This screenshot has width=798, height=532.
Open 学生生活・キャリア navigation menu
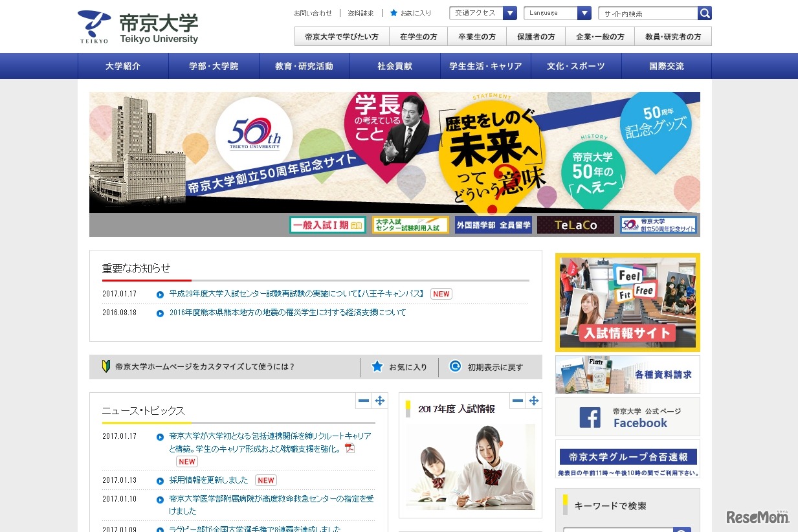coord(485,66)
